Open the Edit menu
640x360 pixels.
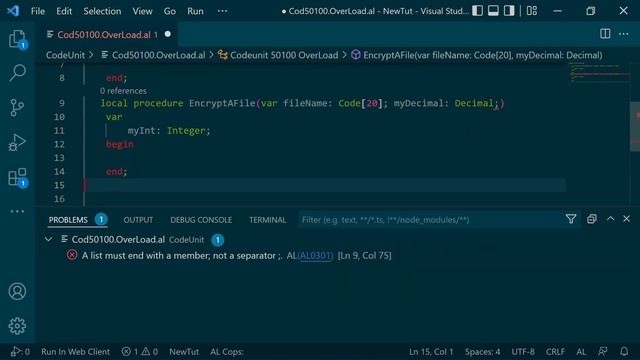coord(64,11)
